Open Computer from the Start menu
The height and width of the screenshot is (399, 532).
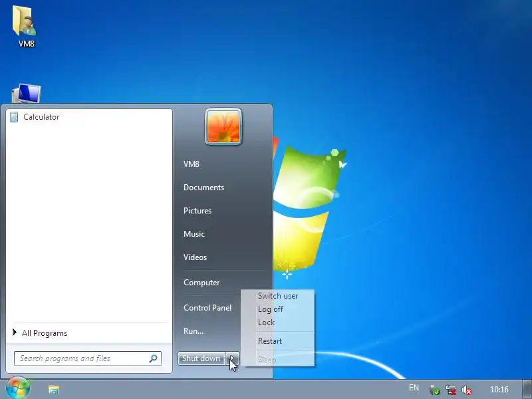pyautogui.click(x=201, y=283)
